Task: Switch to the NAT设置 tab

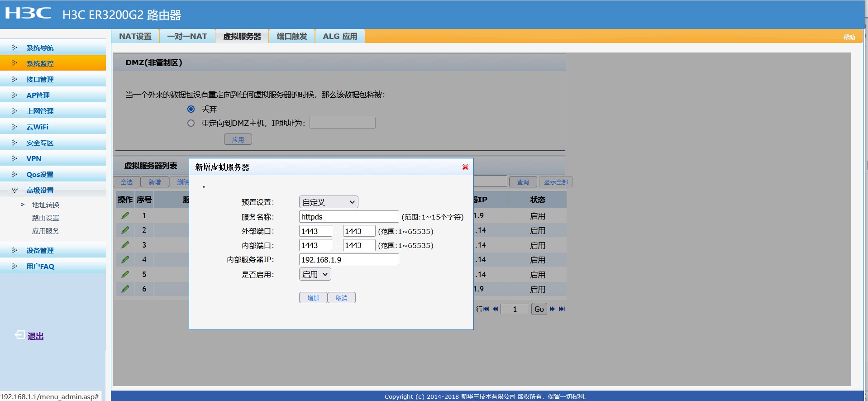Action: pyautogui.click(x=135, y=36)
